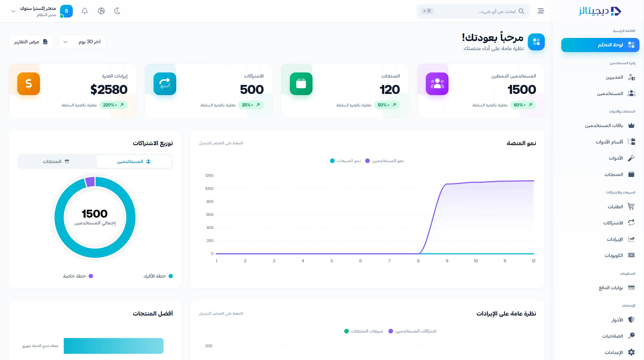
Task: Open the language globe icon
Action: tap(101, 11)
